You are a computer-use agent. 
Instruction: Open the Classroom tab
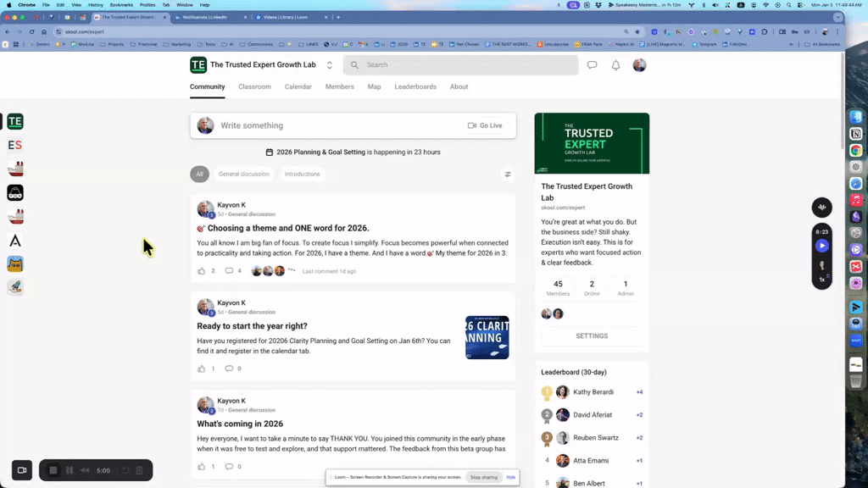(254, 87)
